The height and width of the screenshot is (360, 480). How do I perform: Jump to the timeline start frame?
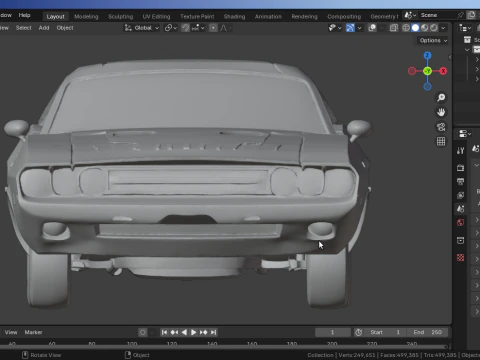pyautogui.click(x=164, y=332)
